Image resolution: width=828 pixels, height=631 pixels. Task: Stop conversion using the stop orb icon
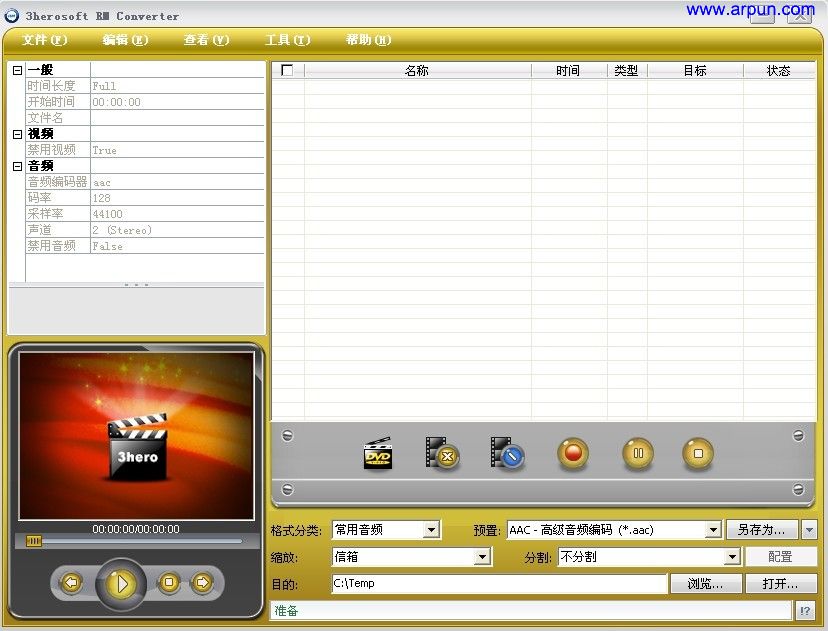(x=697, y=453)
